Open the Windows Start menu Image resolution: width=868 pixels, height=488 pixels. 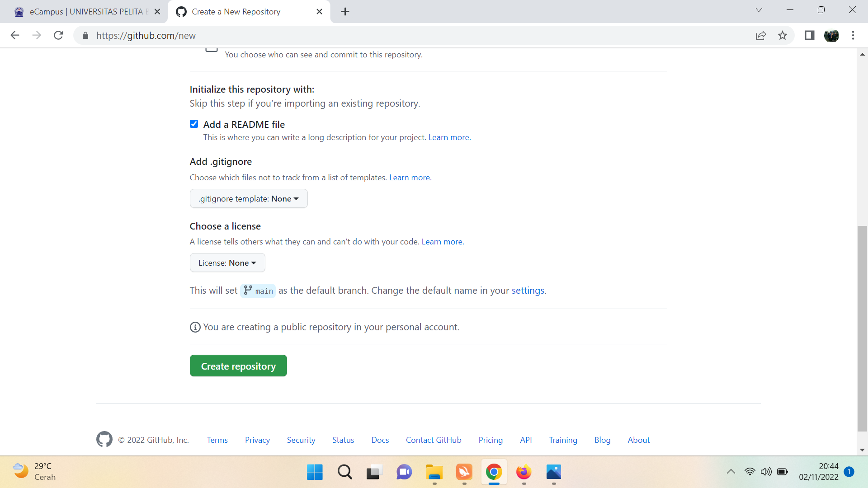[x=315, y=472]
